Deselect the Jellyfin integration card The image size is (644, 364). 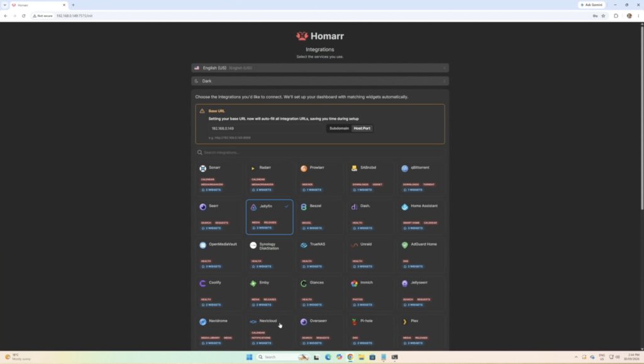[269, 217]
